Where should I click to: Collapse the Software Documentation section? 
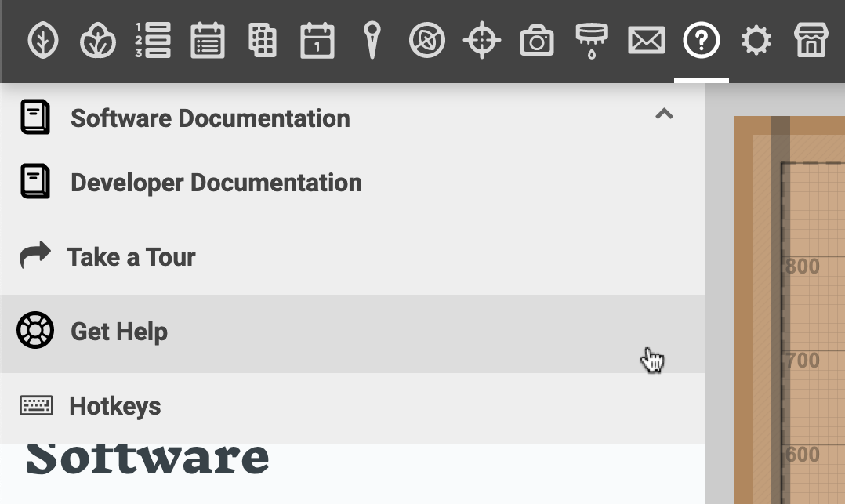[x=664, y=114]
